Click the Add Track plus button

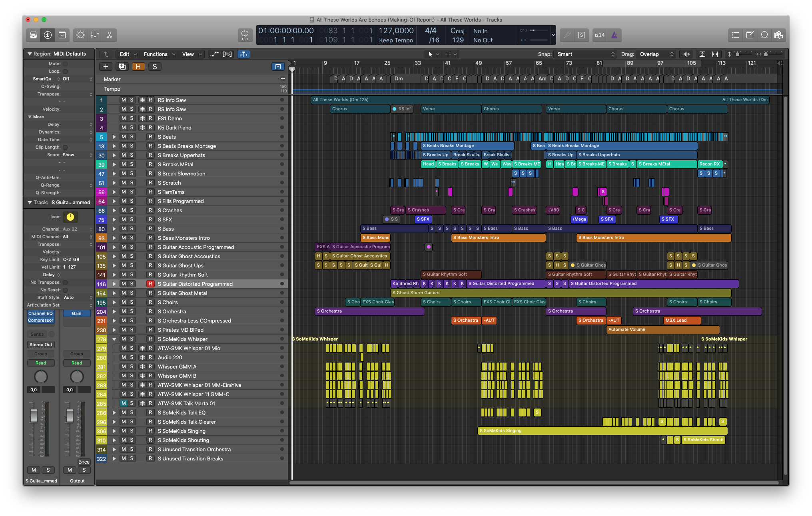[106, 67]
